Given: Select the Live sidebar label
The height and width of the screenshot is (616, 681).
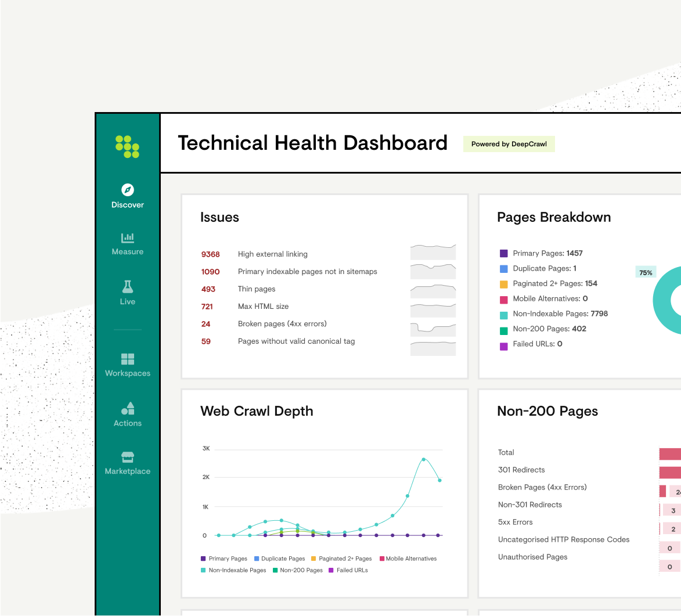Looking at the screenshot, I should [x=128, y=301].
